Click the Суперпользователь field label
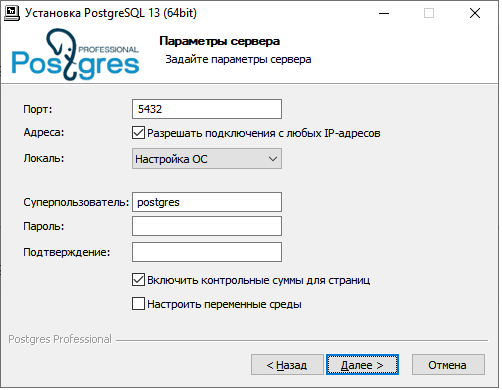502x390 pixels. pyautogui.click(x=76, y=202)
